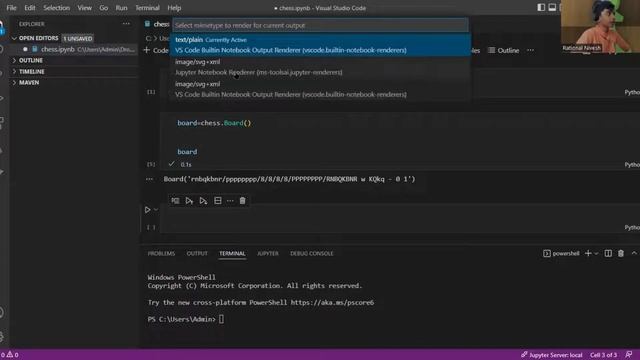Open the Go menu
Image resolution: width=640 pixels, height=360 pixels.
pyautogui.click(x=104, y=8)
